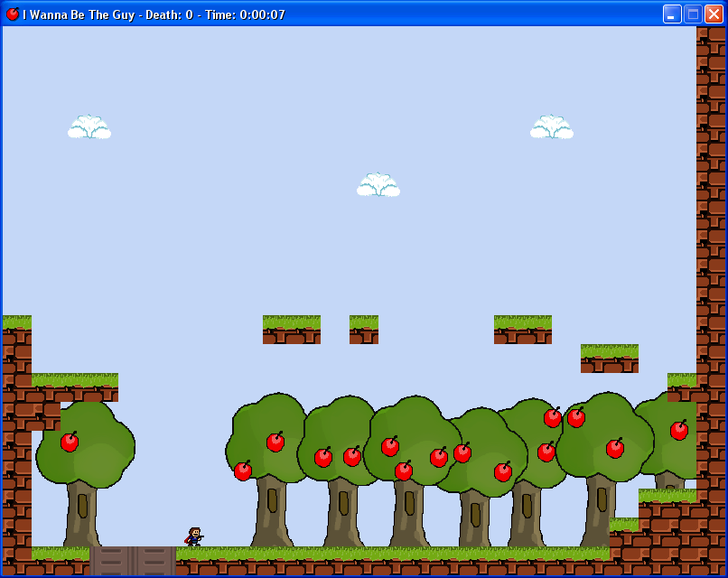Close the I Wanna Be The Guy window
The height and width of the screenshot is (578, 728).
click(x=714, y=14)
